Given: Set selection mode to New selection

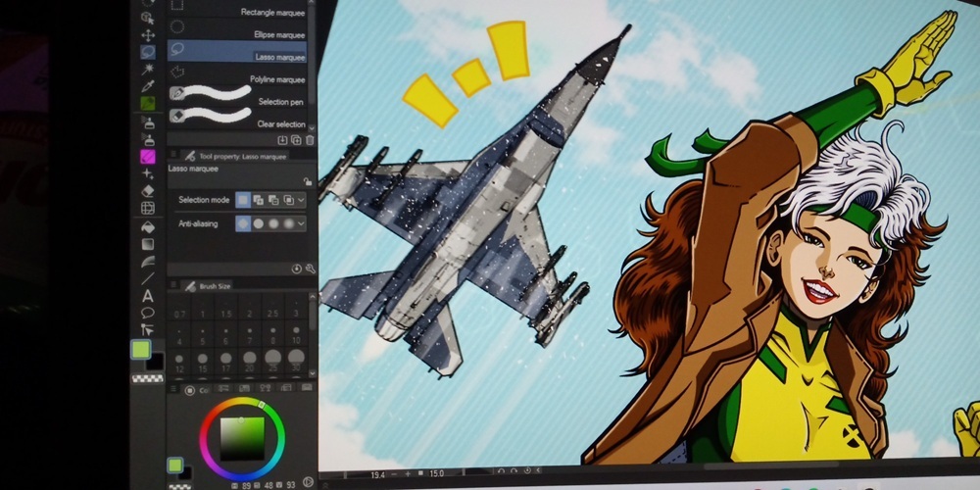Looking at the screenshot, I should coord(242,200).
